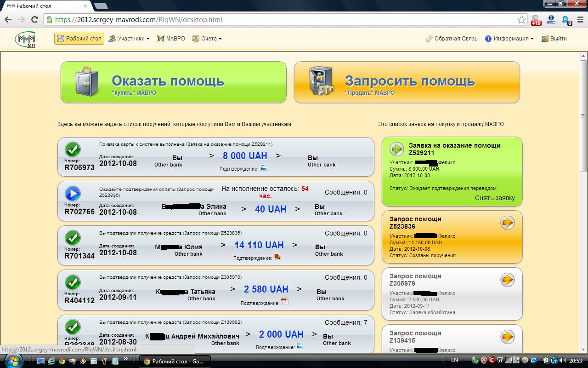The image size is (588, 368).
Task: Click the Запросить помощь orange button
Action: (x=407, y=82)
